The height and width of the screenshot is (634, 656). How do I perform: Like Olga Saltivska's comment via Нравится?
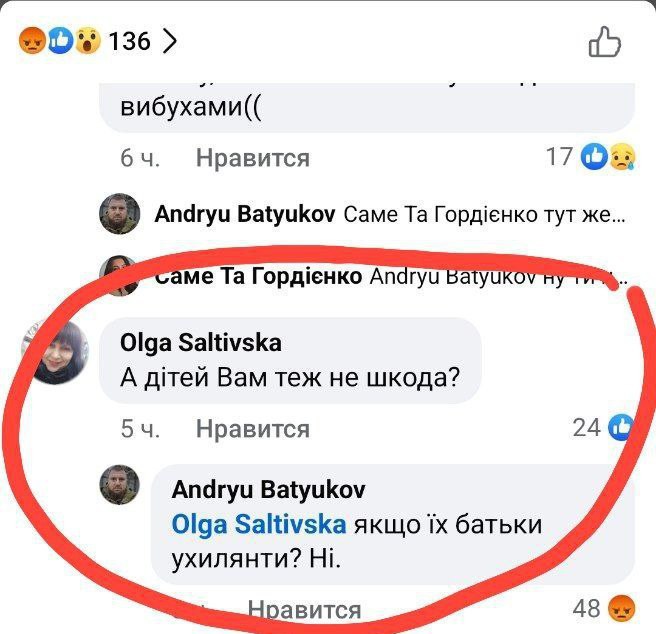(x=253, y=429)
